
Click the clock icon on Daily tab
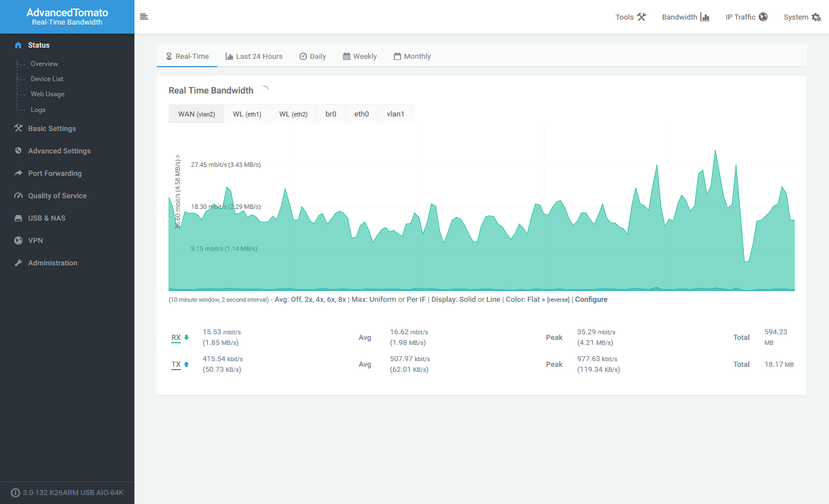click(303, 56)
